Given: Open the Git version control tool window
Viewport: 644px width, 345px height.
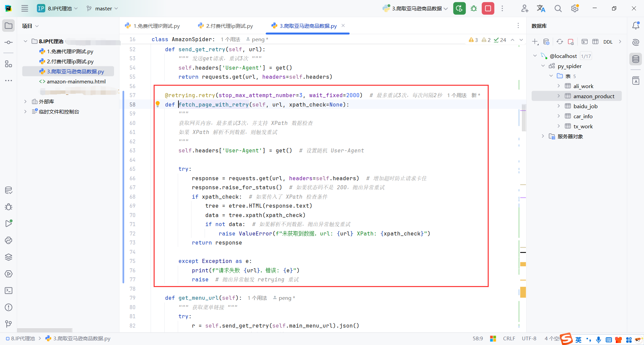Looking at the screenshot, I should tap(9, 324).
